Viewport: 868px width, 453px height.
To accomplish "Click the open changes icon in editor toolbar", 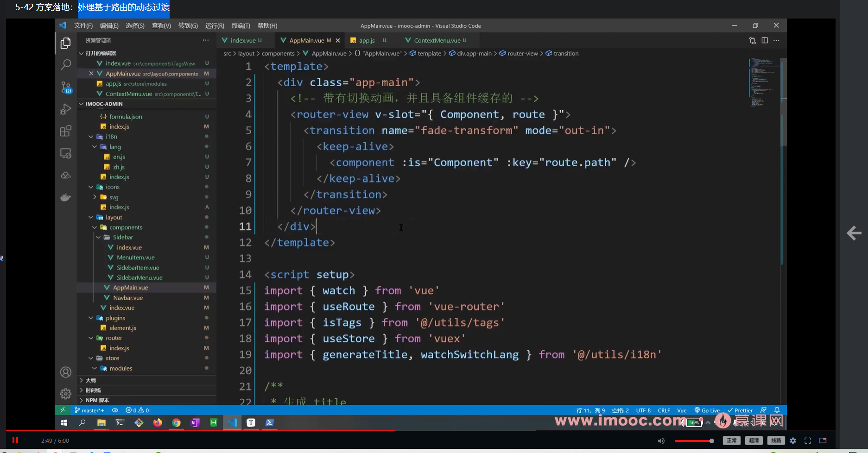I will click(x=752, y=41).
